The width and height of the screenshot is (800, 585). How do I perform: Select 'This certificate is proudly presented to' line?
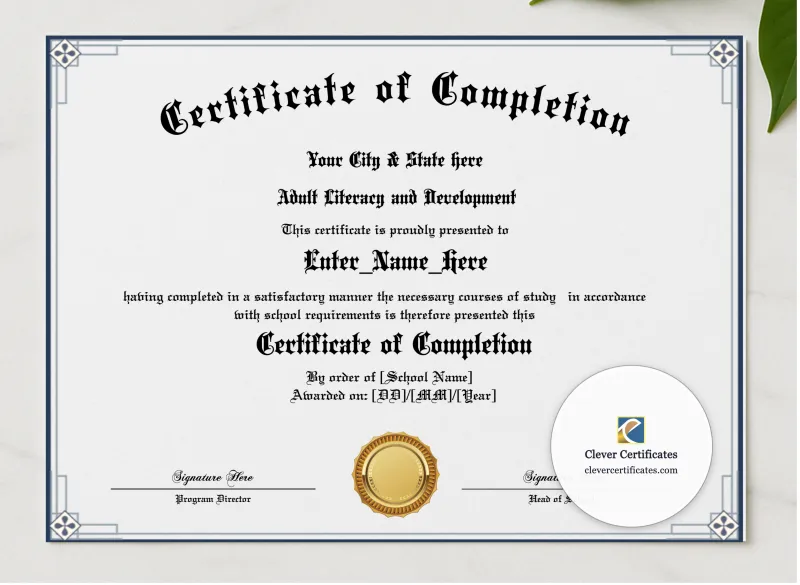[x=395, y=230]
